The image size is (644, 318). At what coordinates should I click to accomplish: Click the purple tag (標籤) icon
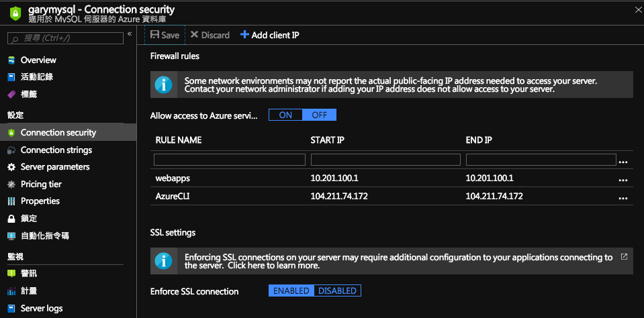coord(11,95)
